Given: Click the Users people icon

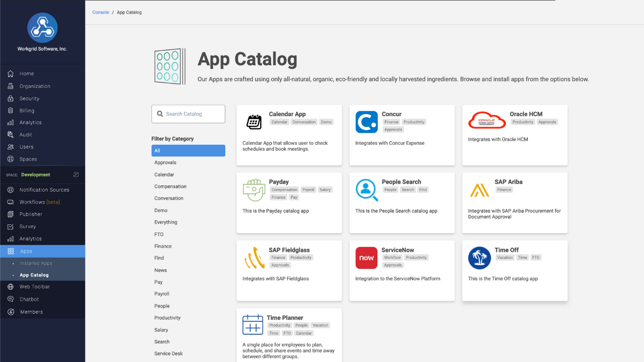Looking at the screenshot, I should (x=11, y=147).
